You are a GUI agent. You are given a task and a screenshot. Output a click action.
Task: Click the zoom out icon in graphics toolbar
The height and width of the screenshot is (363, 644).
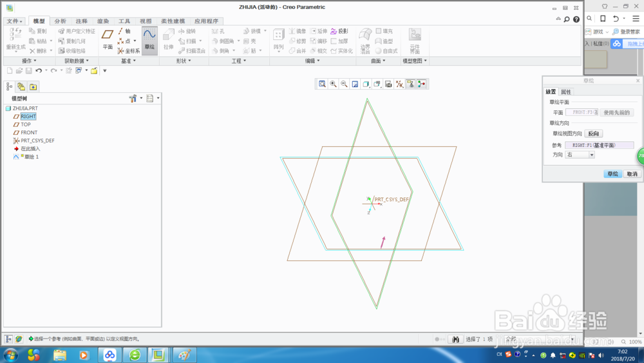click(344, 84)
